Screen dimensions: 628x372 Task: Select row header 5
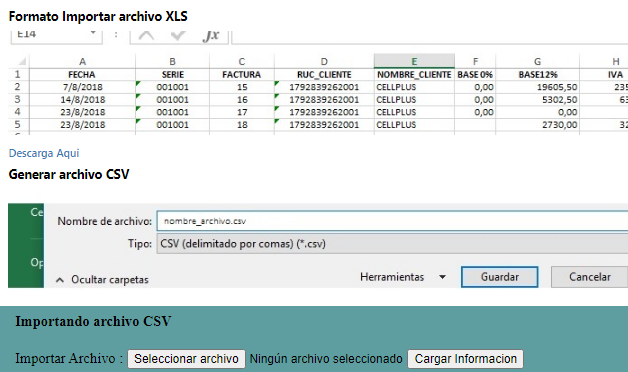(x=18, y=125)
